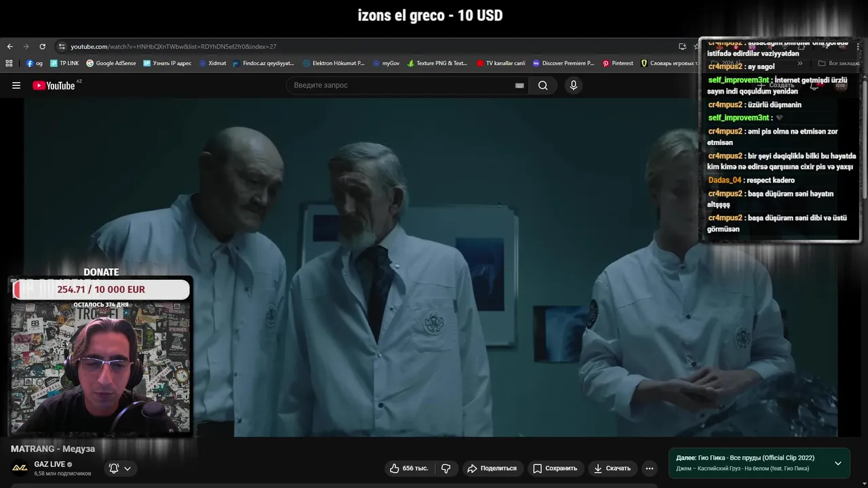This screenshot has width=868, height=488.
Task: Click the Далее: Гио Пика - Все пруды text
Action: pos(745,458)
